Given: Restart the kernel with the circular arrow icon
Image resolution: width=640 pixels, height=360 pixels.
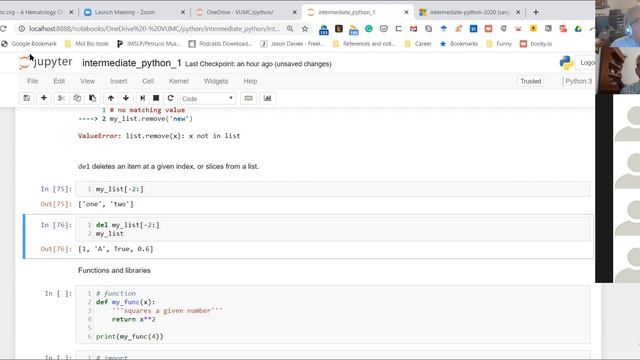Looking at the screenshot, I should click(x=171, y=98).
